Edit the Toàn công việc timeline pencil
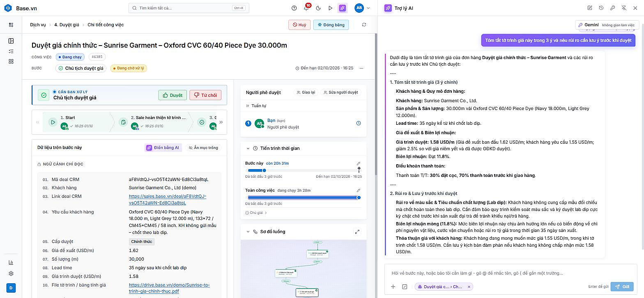Viewport: 644px width, 298px height. pyautogui.click(x=359, y=190)
